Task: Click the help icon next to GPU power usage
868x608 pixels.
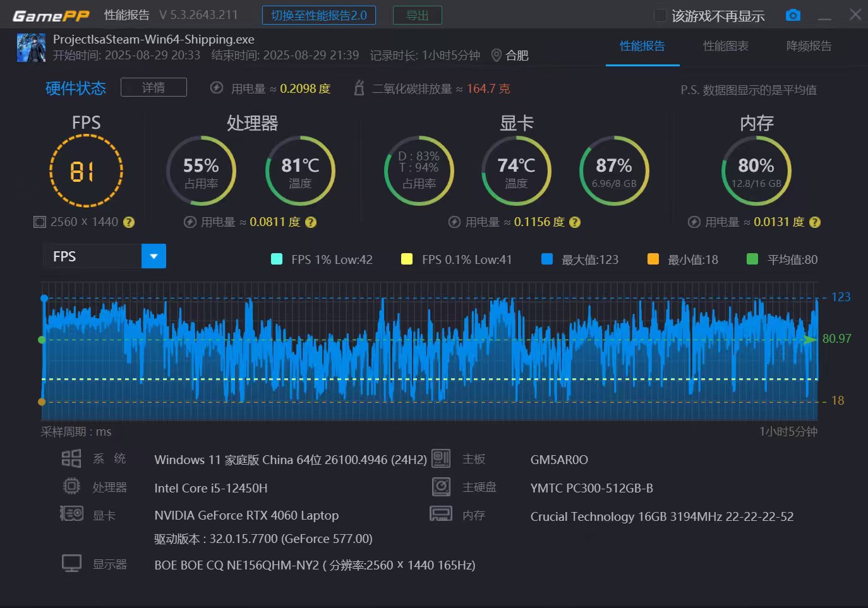Action: coord(575,222)
